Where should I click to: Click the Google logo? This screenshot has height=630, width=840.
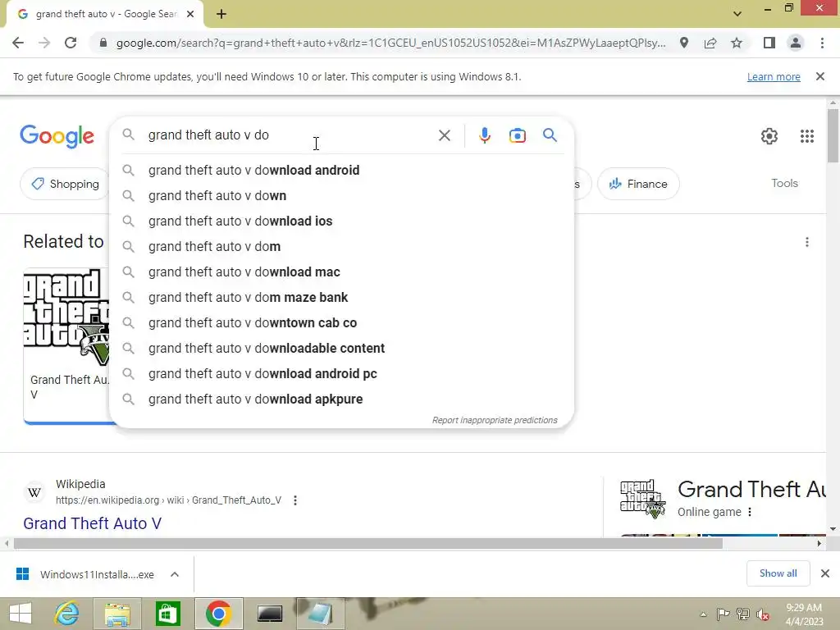(57, 136)
